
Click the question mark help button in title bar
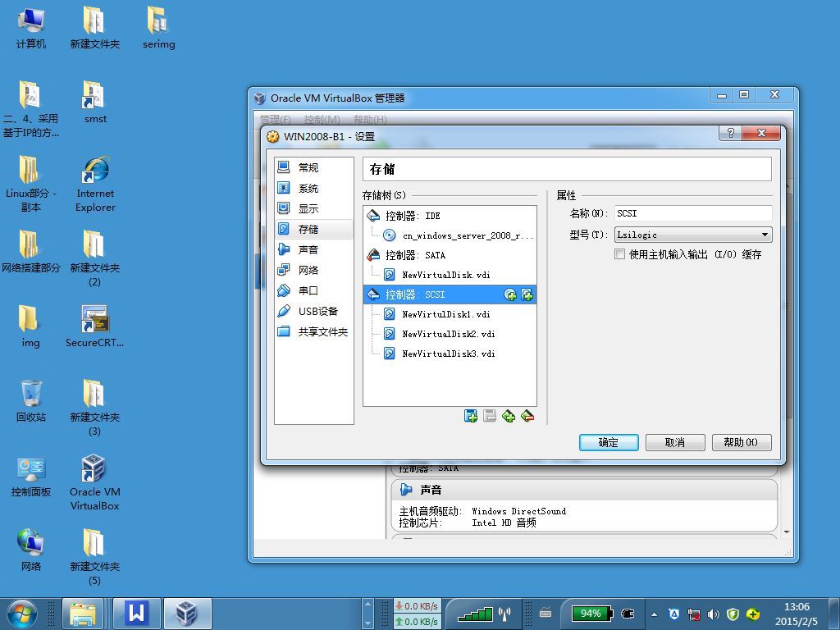tap(731, 134)
